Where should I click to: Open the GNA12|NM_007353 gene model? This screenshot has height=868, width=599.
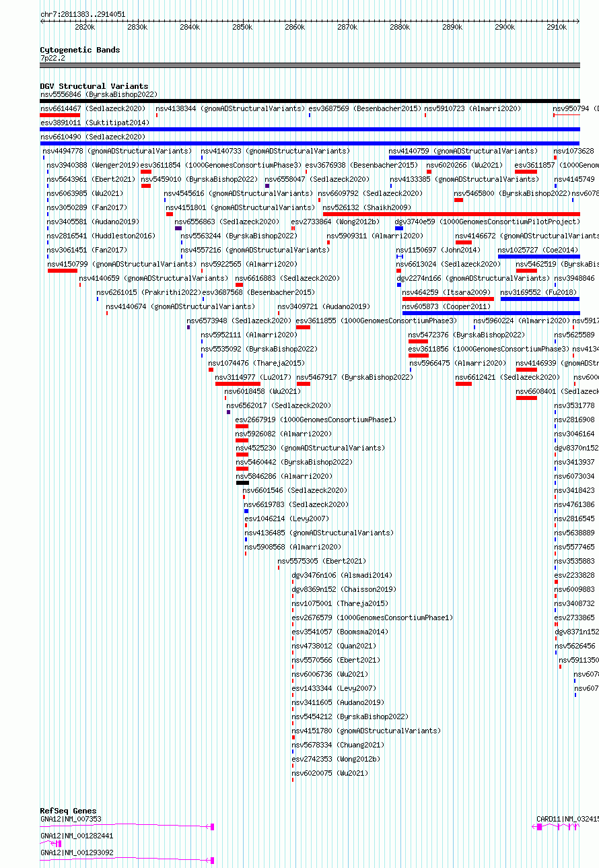(x=127, y=826)
